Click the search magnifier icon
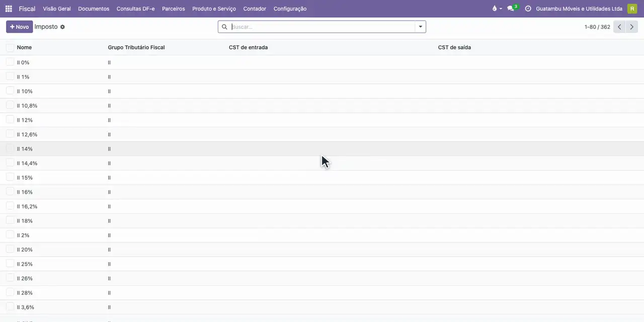This screenshot has width=644, height=322. click(224, 27)
